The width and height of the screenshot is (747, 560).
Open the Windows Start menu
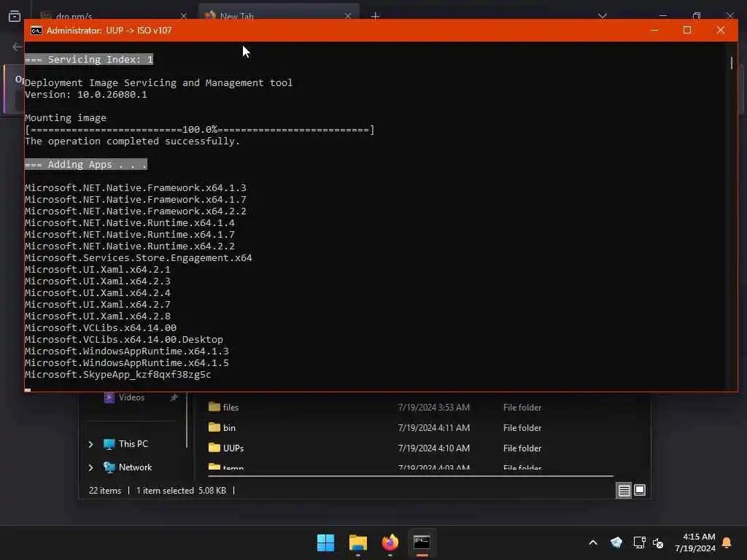(326, 542)
